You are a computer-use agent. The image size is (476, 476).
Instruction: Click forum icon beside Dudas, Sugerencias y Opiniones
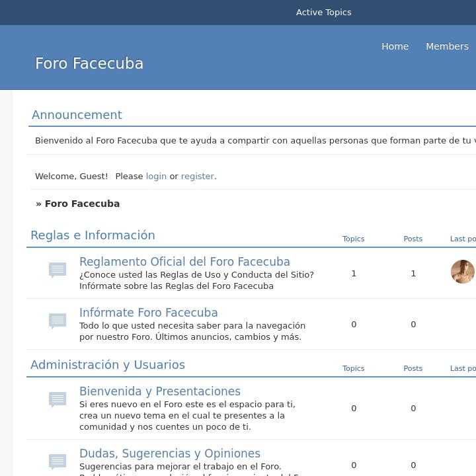point(58,460)
